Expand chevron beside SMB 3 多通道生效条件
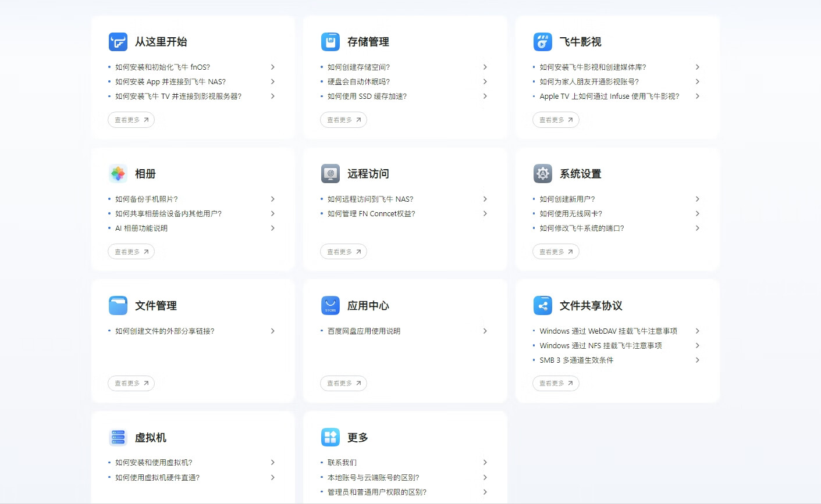The image size is (821, 504). pos(697,360)
